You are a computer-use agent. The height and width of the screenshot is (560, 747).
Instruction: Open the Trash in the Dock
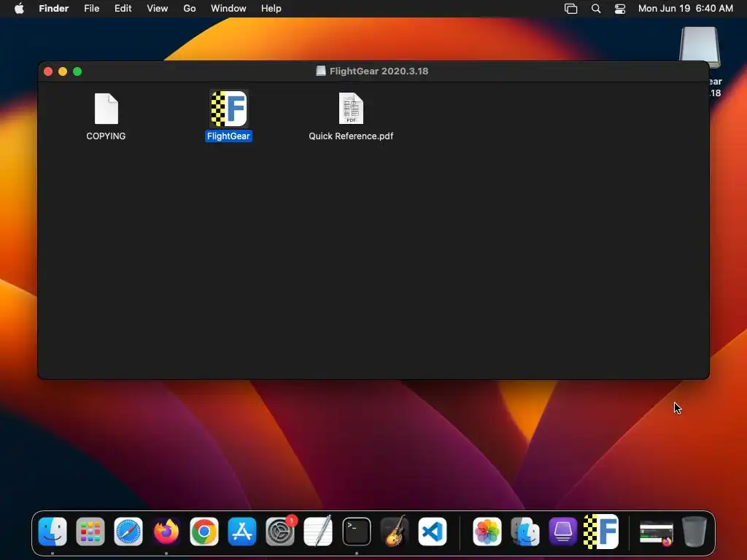click(x=694, y=532)
